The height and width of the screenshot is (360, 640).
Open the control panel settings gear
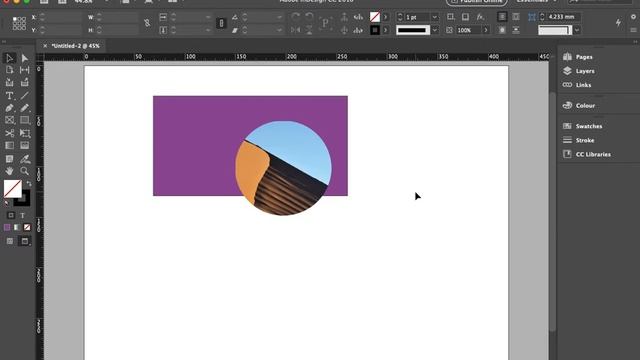[633, 17]
